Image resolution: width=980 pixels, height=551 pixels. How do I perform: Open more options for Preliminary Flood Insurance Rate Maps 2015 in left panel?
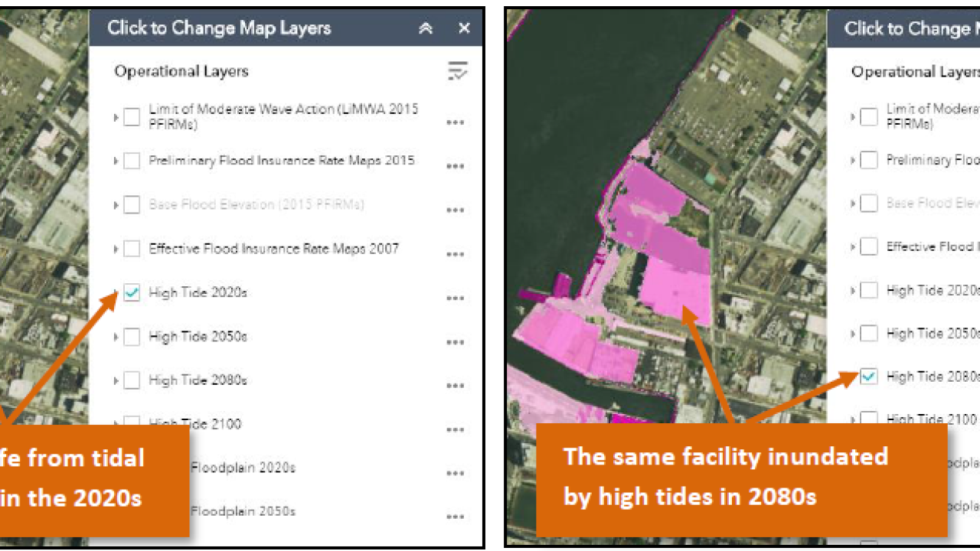coord(456,166)
